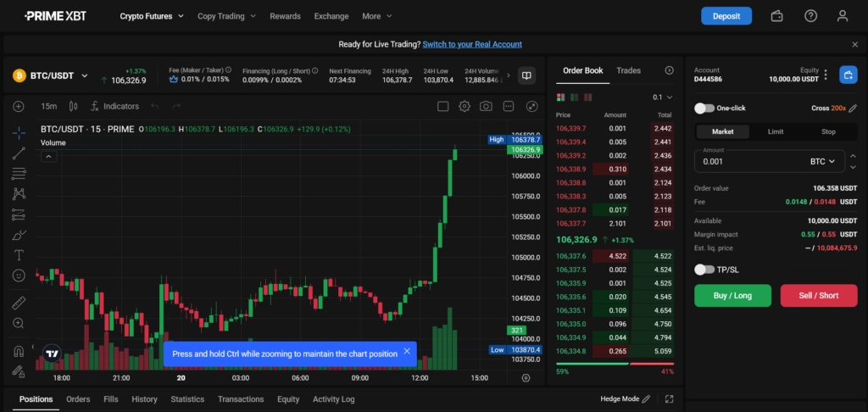Switch to the Trades tab
Image resolution: width=868 pixels, height=412 pixels.
pyautogui.click(x=628, y=70)
